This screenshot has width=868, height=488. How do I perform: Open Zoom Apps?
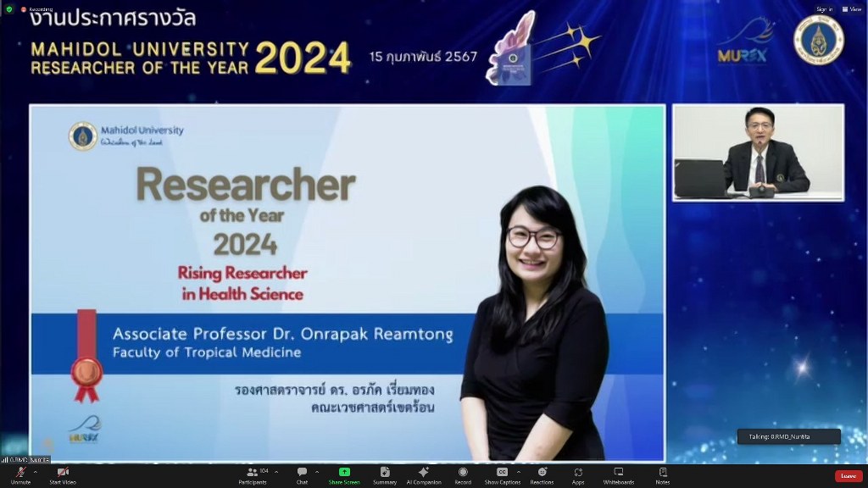(x=578, y=474)
